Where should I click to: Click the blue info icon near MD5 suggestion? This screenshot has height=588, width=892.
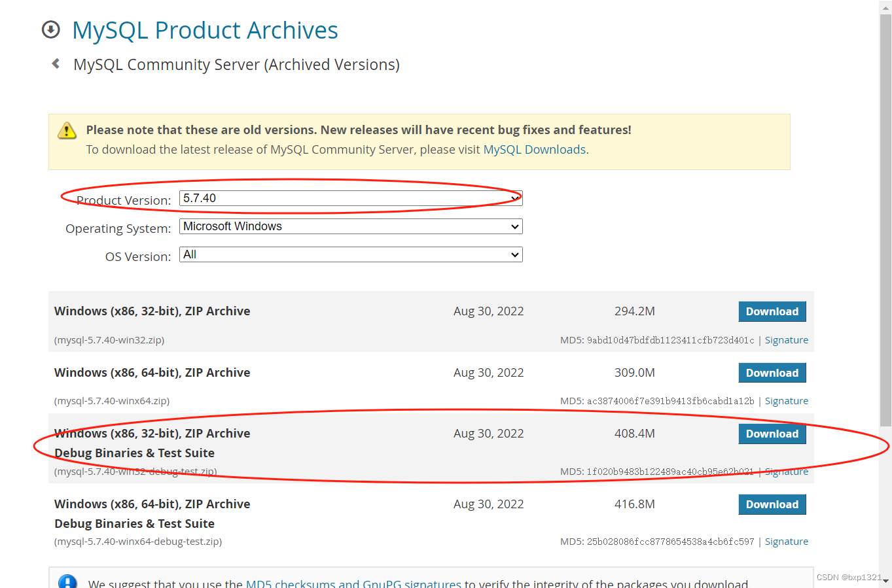[x=68, y=581]
